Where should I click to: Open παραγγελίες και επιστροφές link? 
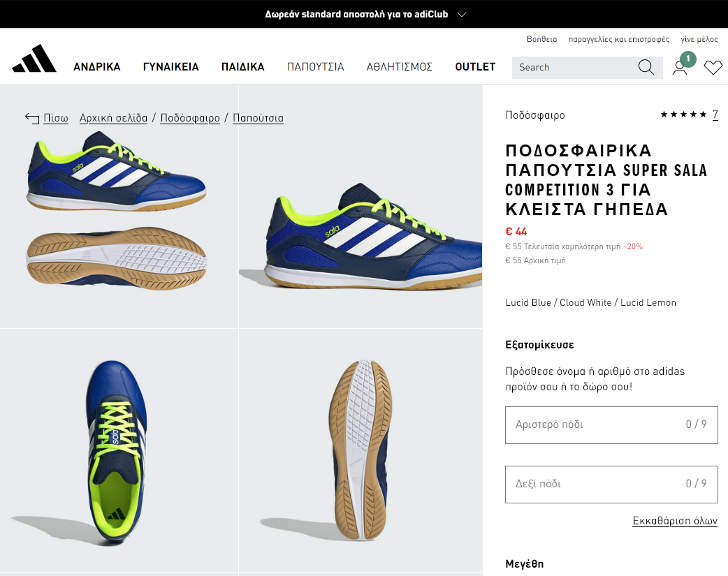619,40
